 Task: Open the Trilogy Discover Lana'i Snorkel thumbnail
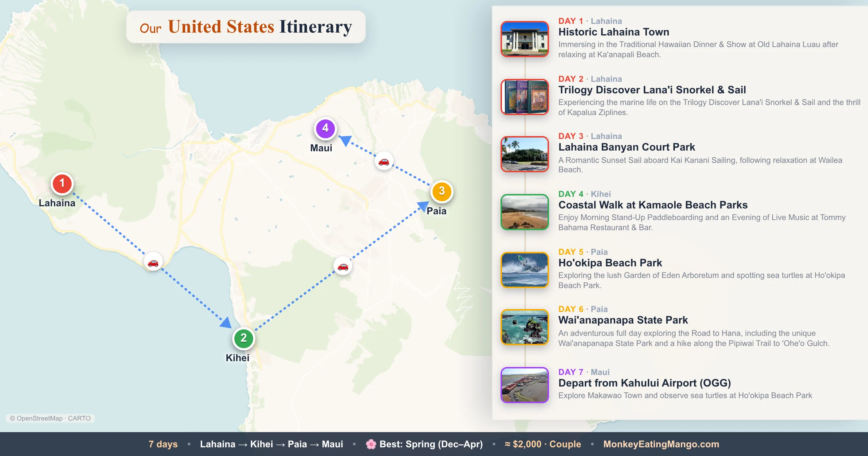pyautogui.click(x=524, y=97)
